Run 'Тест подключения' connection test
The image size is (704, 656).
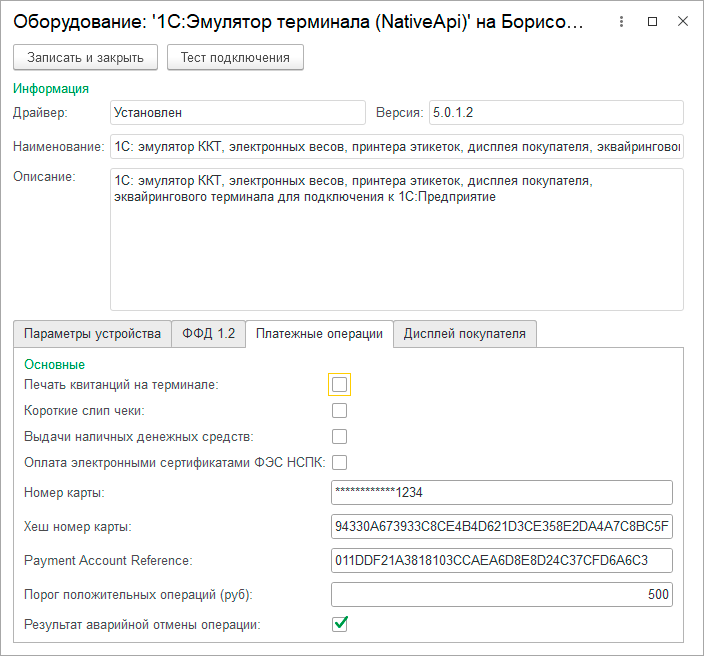[235, 57]
